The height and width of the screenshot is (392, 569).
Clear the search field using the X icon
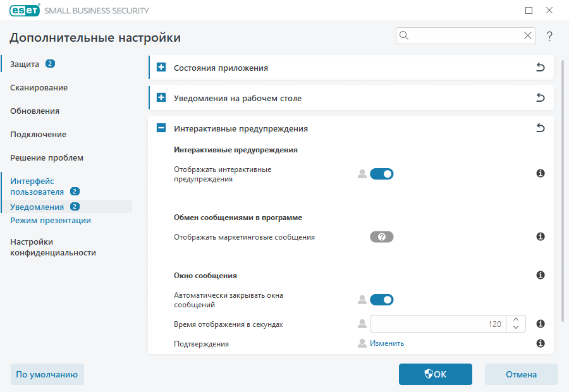tap(528, 35)
